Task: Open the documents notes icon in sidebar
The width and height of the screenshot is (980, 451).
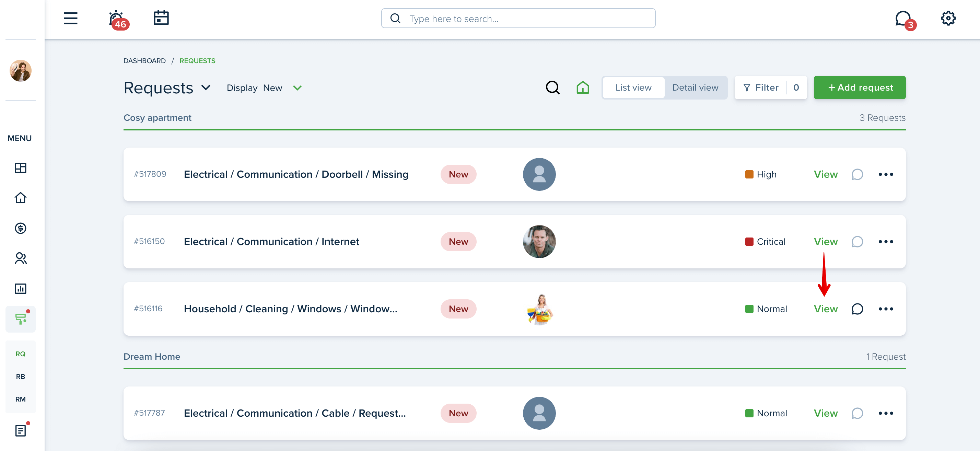Action: pos(21,430)
